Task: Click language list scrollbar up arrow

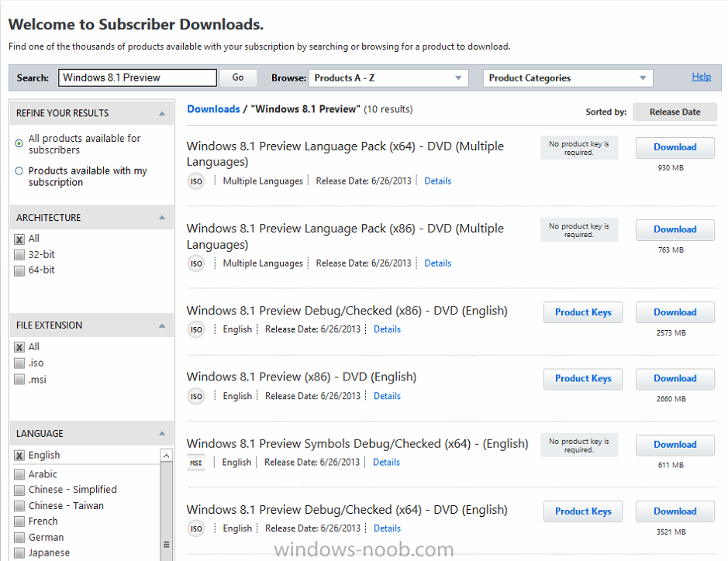Action: pos(166,456)
